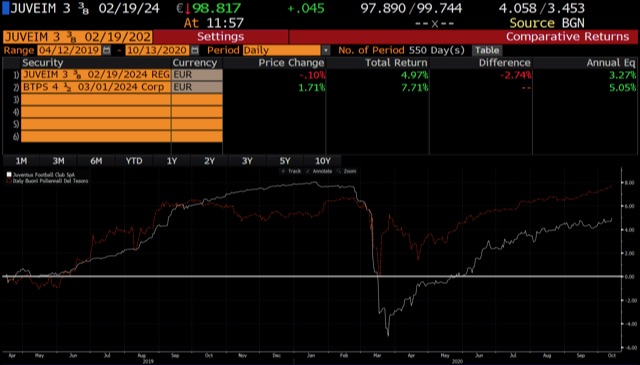
Task: Click the empty security field in row 5
Action: [x=96, y=124]
